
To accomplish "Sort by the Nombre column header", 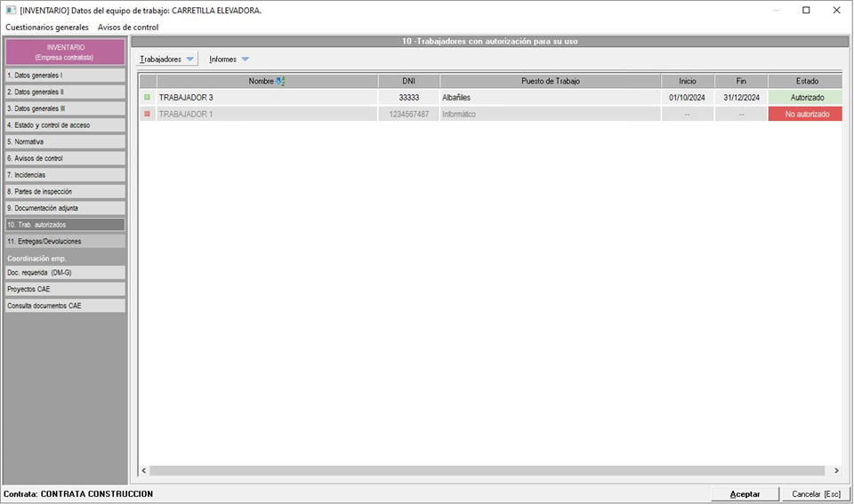I will coord(267,81).
